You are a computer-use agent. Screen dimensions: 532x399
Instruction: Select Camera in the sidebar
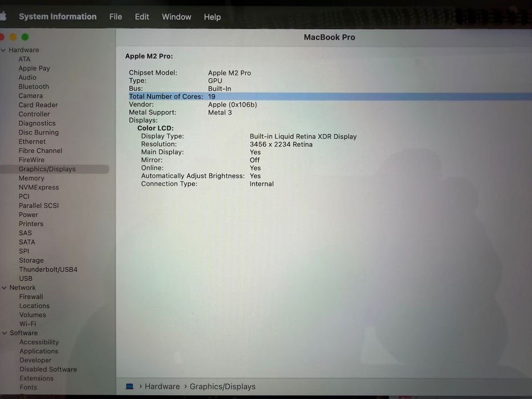[31, 96]
